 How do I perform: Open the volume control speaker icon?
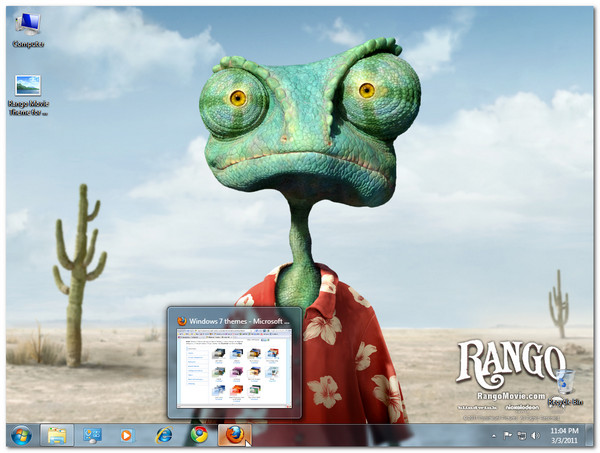[534, 436]
